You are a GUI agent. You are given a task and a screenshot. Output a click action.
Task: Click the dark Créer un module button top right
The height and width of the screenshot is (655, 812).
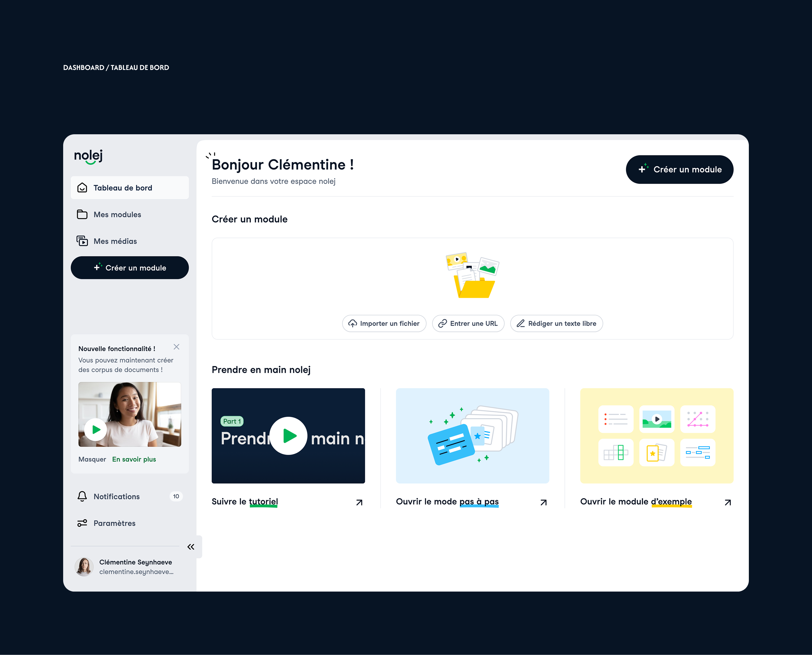coord(679,170)
